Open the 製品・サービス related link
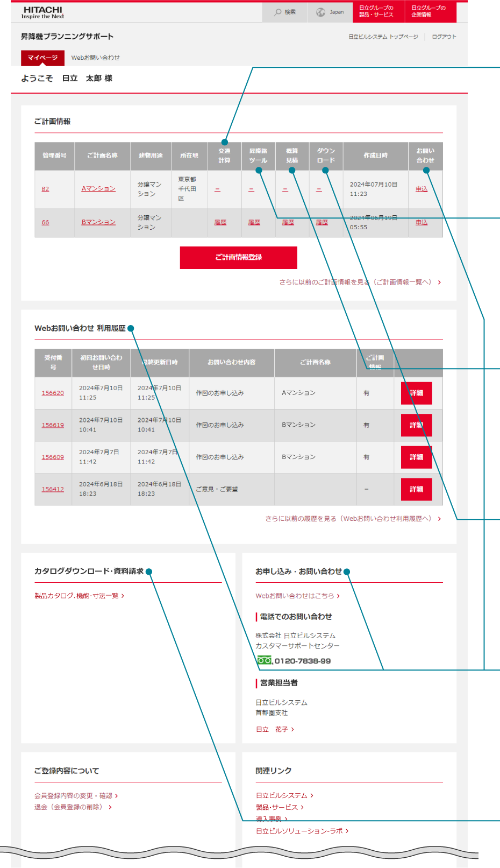 pyautogui.click(x=280, y=807)
